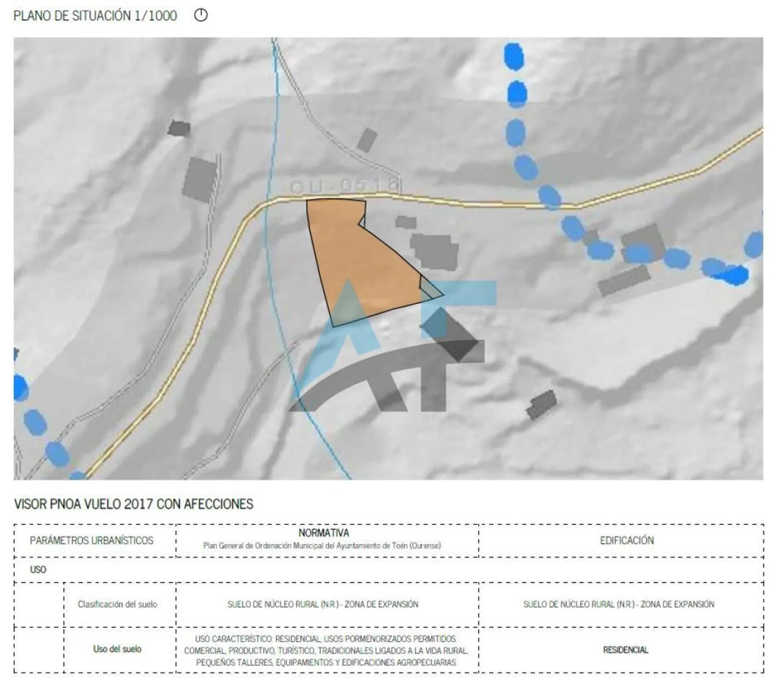Image resolution: width=784 pixels, height=689 pixels.
Task: Click the north arrow compass icon
Action: [201, 15]
